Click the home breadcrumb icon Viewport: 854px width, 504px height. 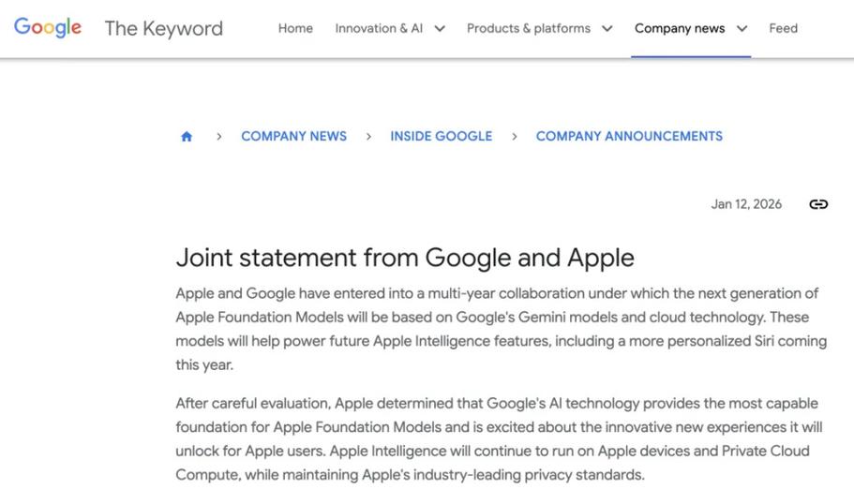point(187,136)
